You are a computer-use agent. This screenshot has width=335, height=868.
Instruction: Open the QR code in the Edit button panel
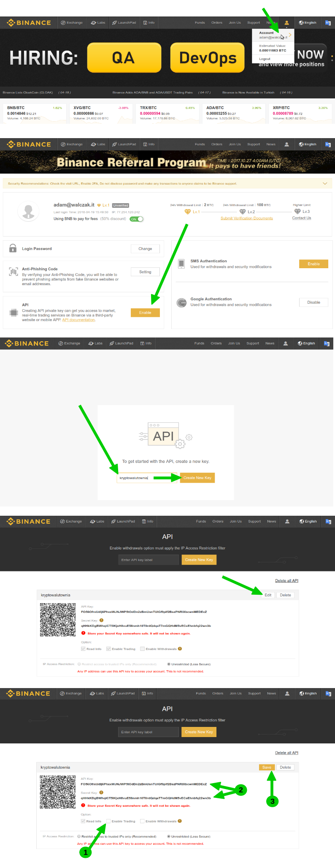click(x=58, y=620)
